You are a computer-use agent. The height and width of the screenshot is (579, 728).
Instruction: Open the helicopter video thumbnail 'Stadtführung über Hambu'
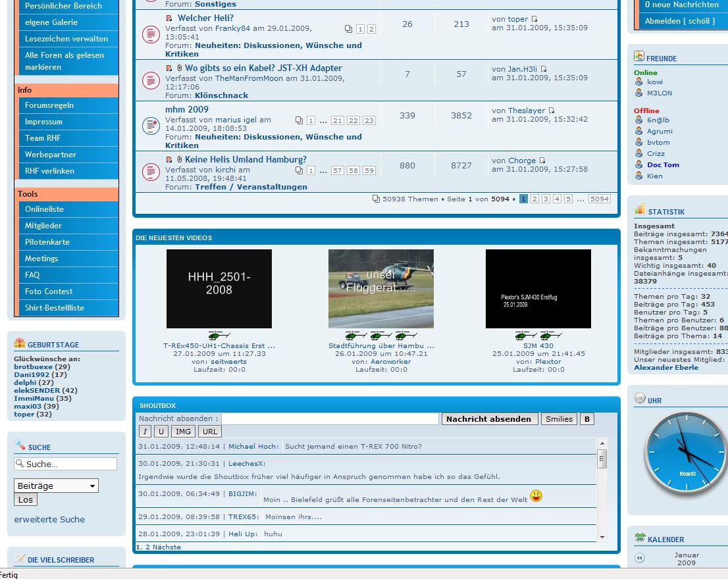380,289
